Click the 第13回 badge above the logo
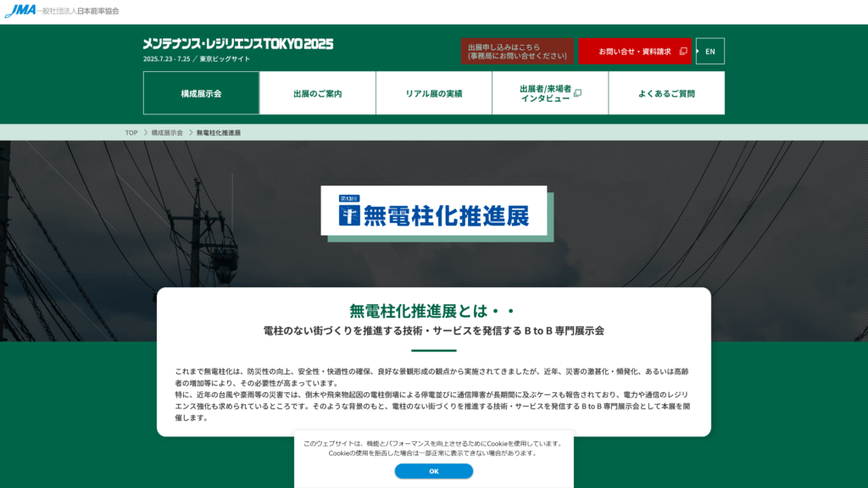The width and height of the screenshot is (868, 488). (349, 198)
